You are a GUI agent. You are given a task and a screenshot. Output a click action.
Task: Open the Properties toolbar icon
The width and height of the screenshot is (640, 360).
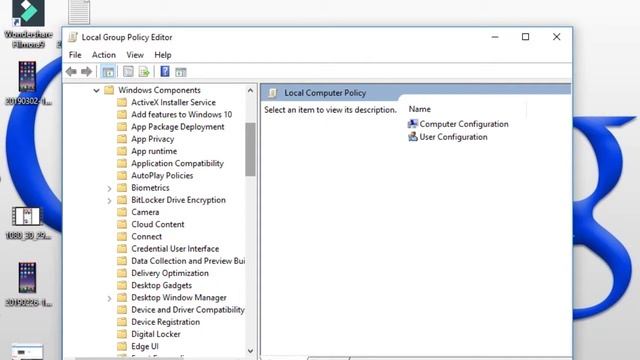[x=128, y=72]
